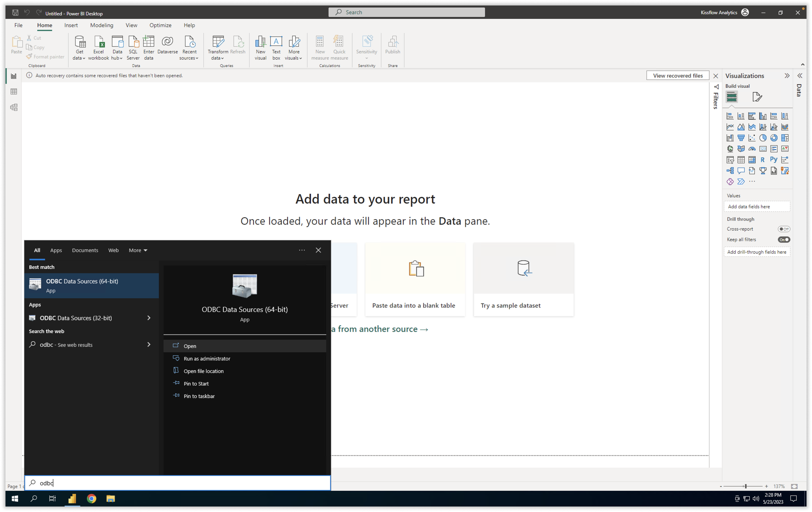
Task: Click View recovered files button
Action: pos(678,76)
